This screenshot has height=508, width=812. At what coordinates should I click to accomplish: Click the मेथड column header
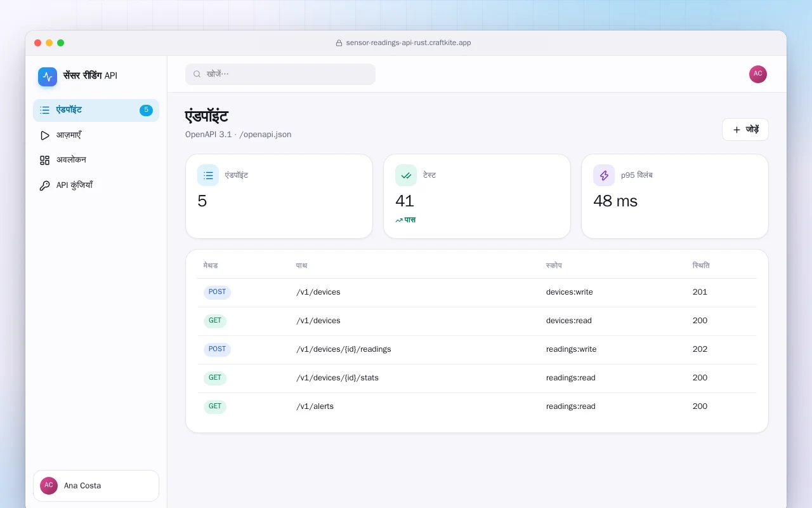(211, 265)
